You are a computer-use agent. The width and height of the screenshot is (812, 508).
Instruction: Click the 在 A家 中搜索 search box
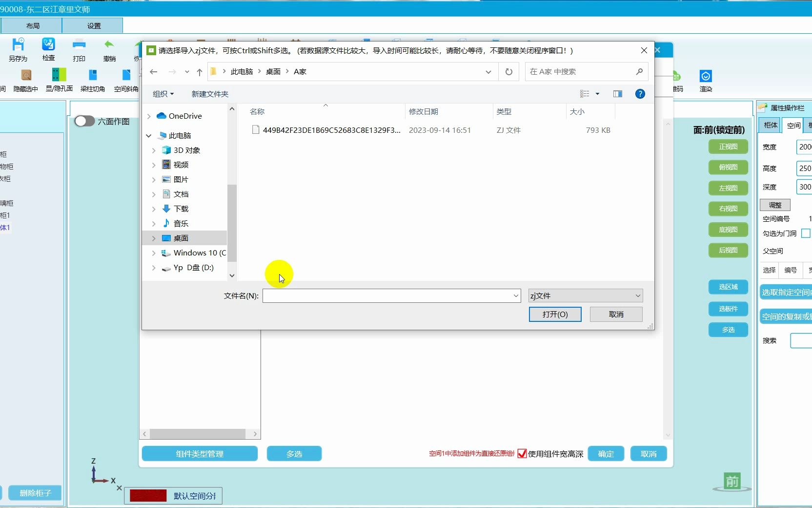[581, 72]
